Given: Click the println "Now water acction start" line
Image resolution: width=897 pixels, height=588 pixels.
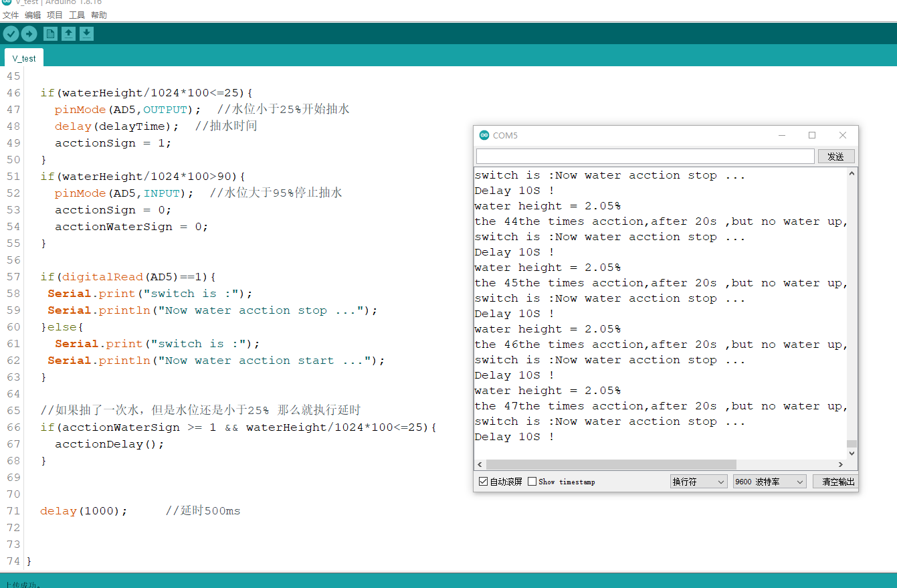Looking at the screenshot, I should [217, 361].
